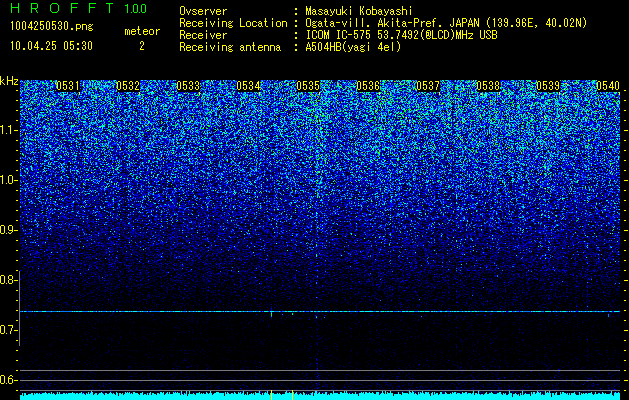Click the 0.7 kHz axis label
Screen dimensions: 629x400
pyautogui.click(x=8, y=330)
